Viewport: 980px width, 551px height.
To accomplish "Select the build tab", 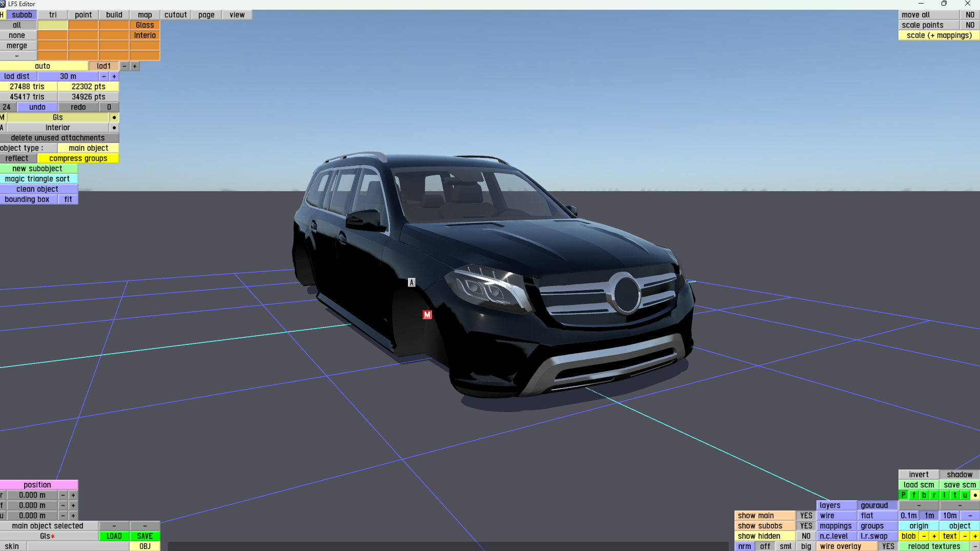I will click(x=114, y=15).
